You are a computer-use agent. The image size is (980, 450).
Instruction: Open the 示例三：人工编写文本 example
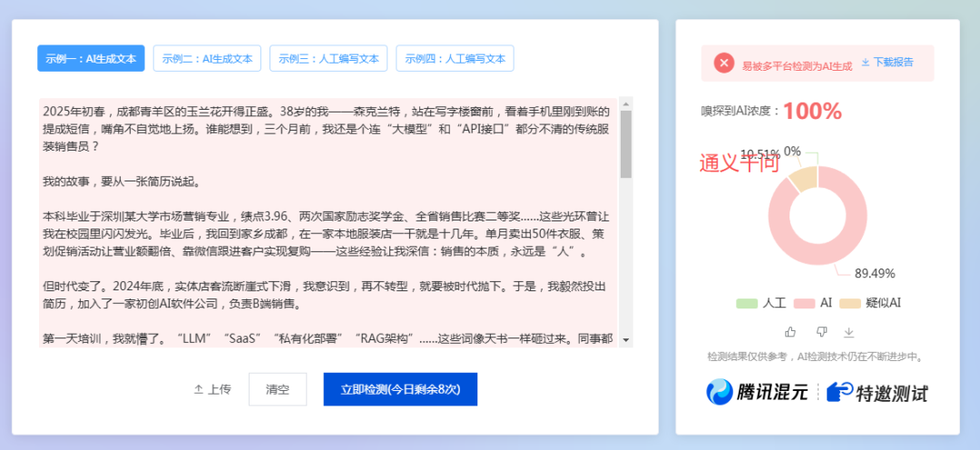point(328,59)
